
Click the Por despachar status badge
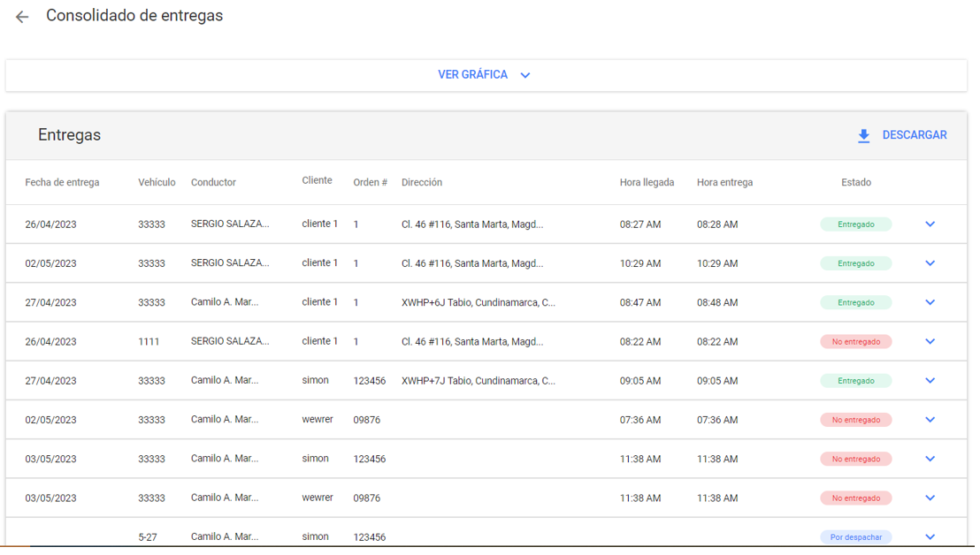pos(855,537)
